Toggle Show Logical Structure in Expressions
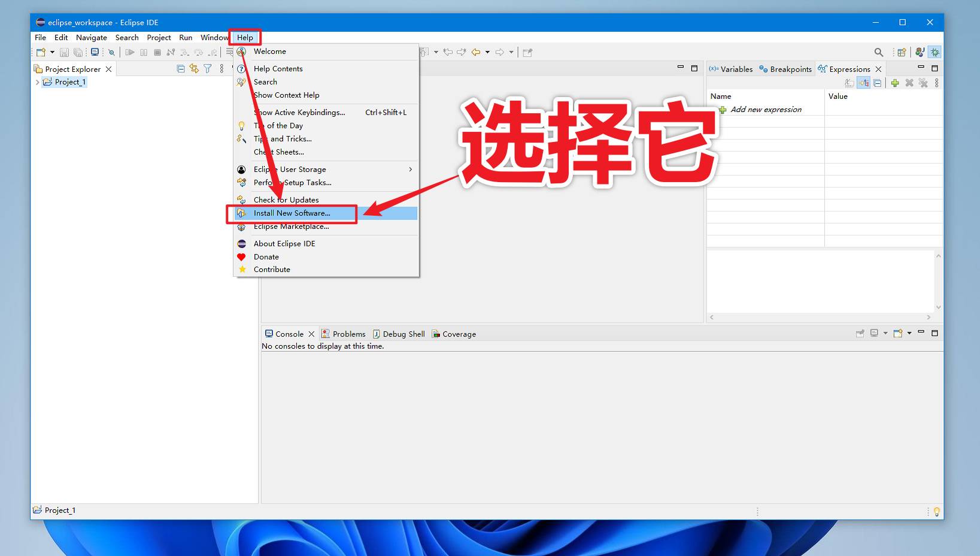This screenshot has width=980, height=556. click(x=863, y=83)
